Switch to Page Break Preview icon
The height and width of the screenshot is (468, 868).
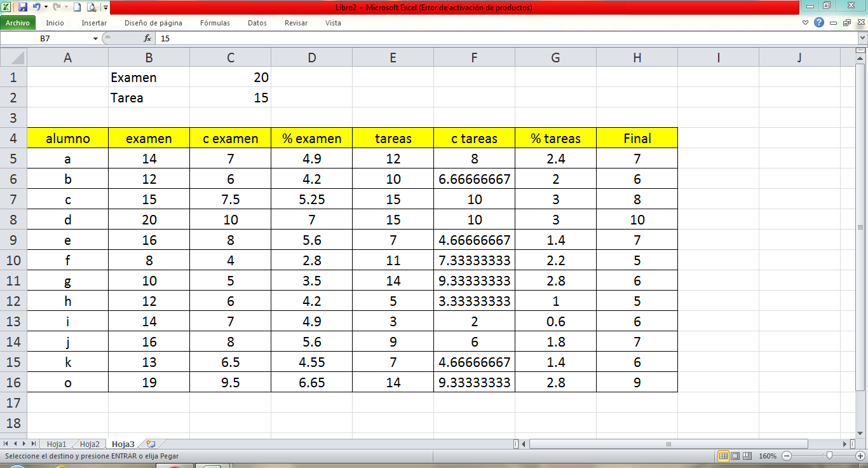click(x=746, y=456)
